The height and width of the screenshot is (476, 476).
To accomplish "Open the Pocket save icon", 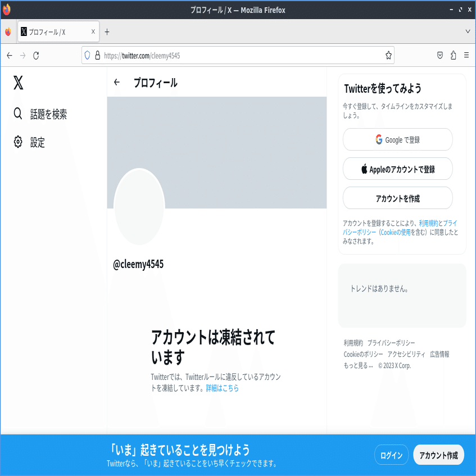I will tap(440, 55).
